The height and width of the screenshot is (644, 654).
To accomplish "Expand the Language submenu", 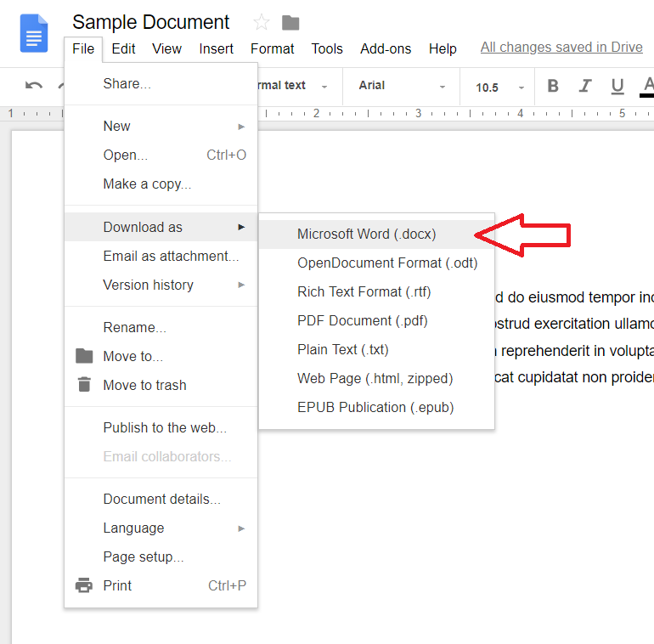I will pyautogui.click(x=161, y=528).
